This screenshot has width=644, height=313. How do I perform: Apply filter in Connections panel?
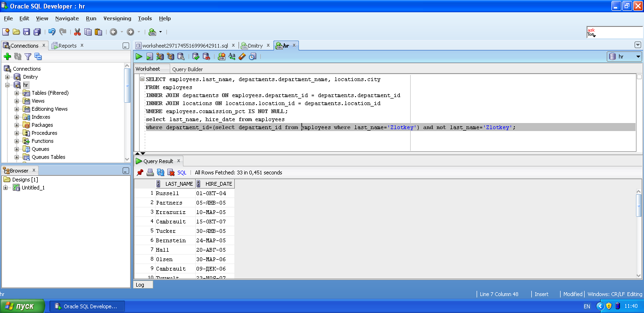pos(28,57)
